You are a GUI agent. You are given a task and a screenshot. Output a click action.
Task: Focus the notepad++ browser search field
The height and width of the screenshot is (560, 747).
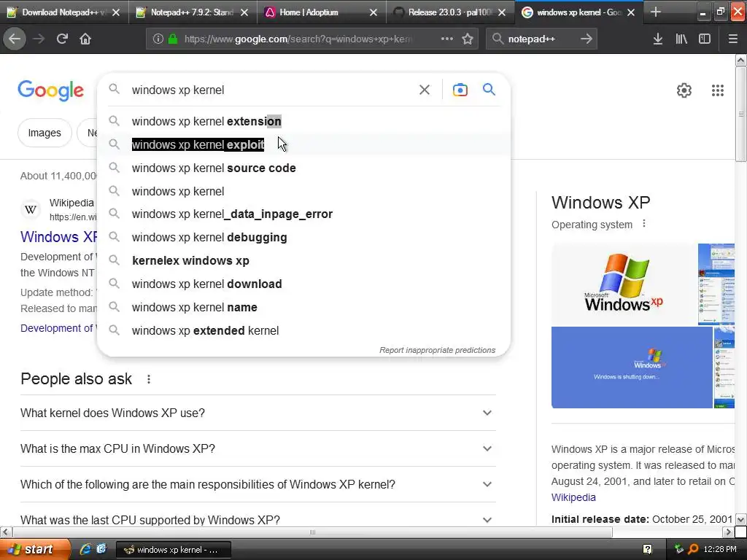tap(541, 39)
